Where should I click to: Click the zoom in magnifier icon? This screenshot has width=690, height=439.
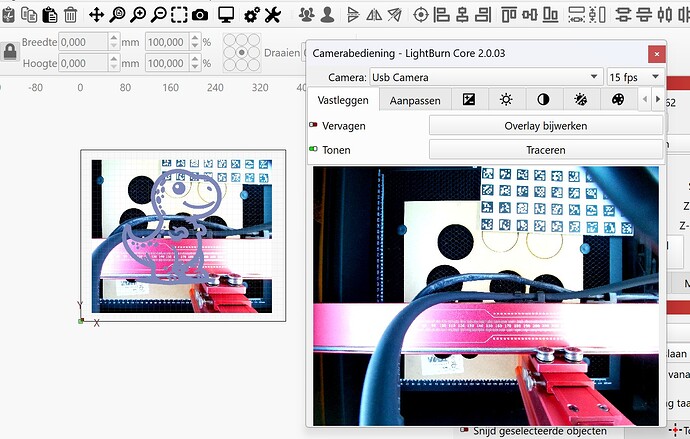click(x=139, y=15)
